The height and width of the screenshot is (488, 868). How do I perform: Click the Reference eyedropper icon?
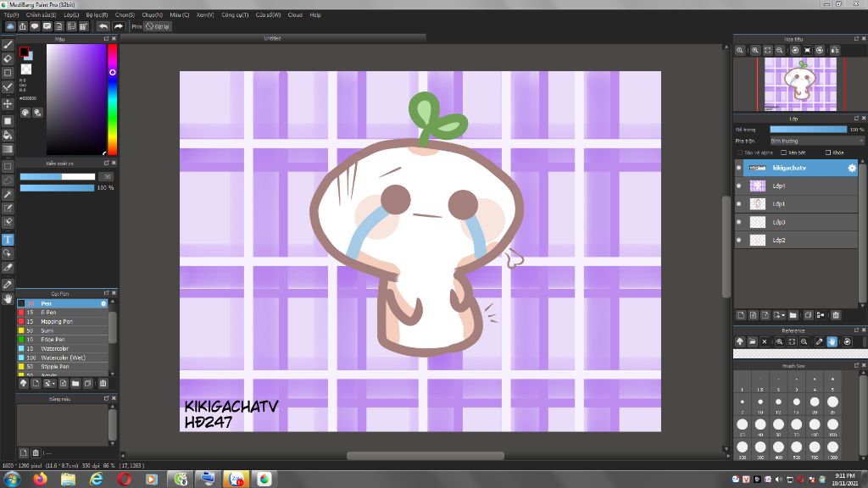820,342
